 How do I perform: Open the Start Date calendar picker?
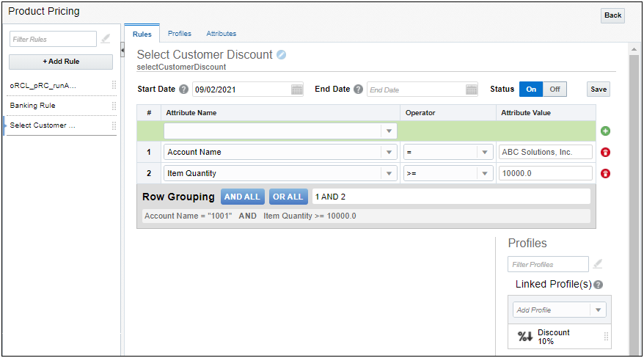click(297, 89)
